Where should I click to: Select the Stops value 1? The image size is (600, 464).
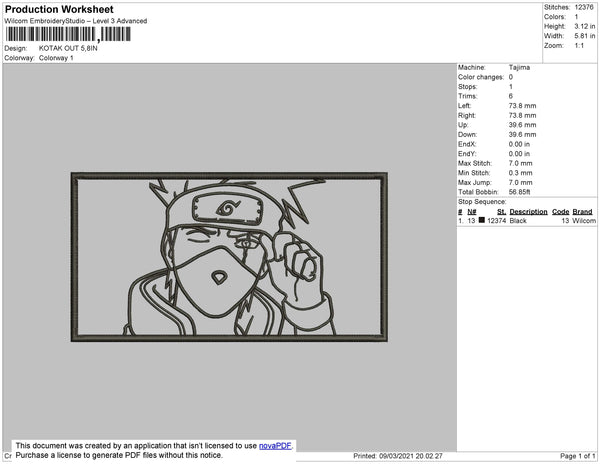click(x=510, y=86)
